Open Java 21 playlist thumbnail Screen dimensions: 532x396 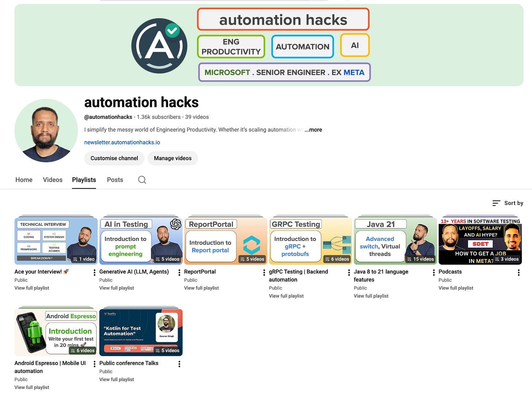395,241
